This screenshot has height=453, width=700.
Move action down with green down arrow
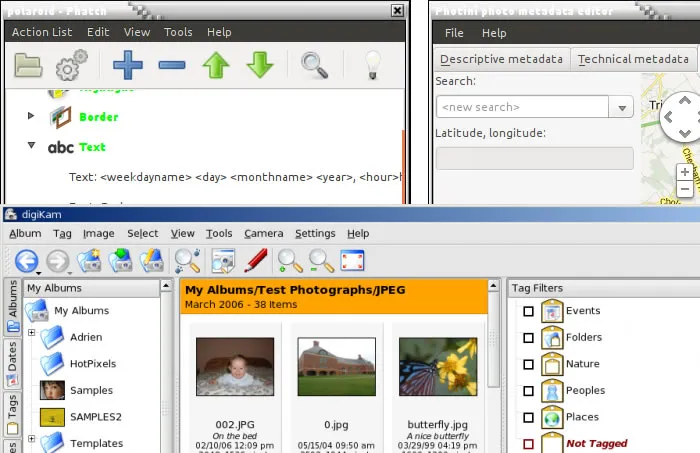point(260,66)
